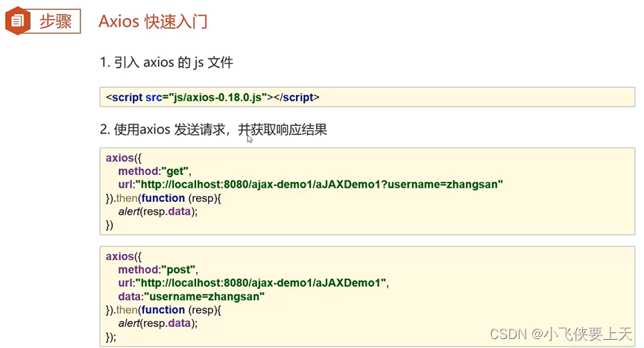Click }).then(function (resp){ in get block
The height and width of the screenshot is (348, 644).
(x=163, y=198)
